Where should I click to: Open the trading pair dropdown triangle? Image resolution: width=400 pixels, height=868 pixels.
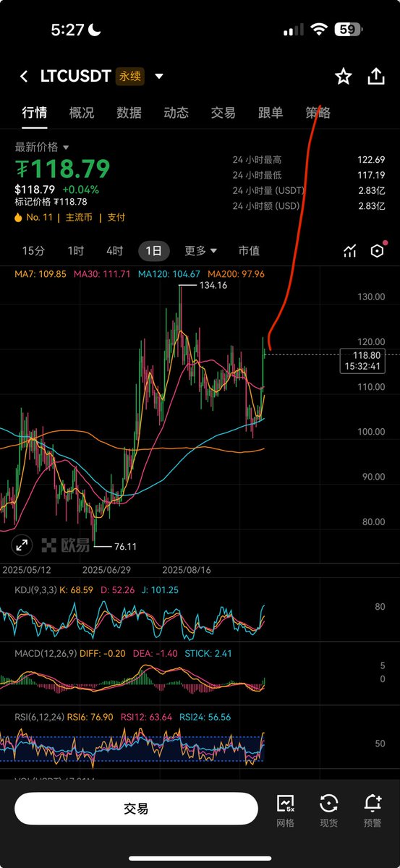[159, 77]
